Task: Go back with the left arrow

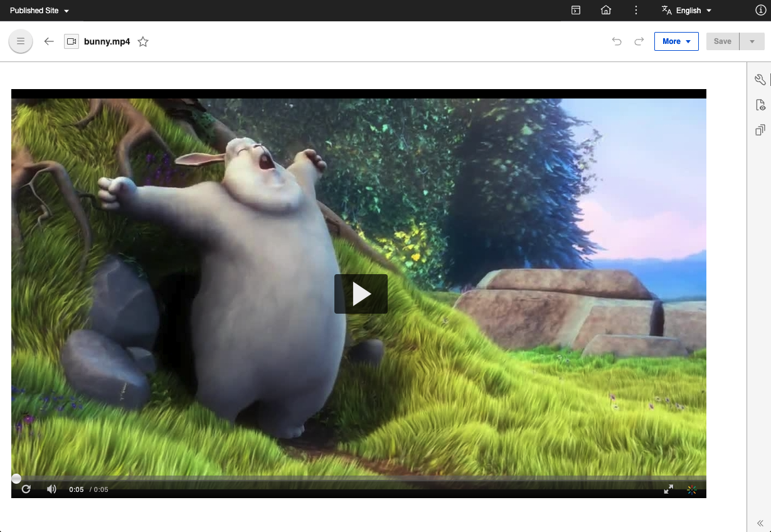Action: (49, 41)
